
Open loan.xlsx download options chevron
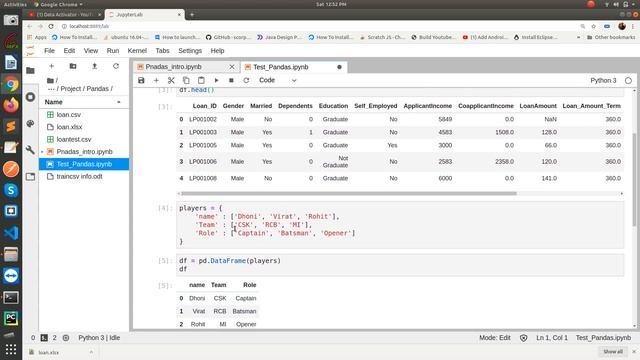(91, 352)
